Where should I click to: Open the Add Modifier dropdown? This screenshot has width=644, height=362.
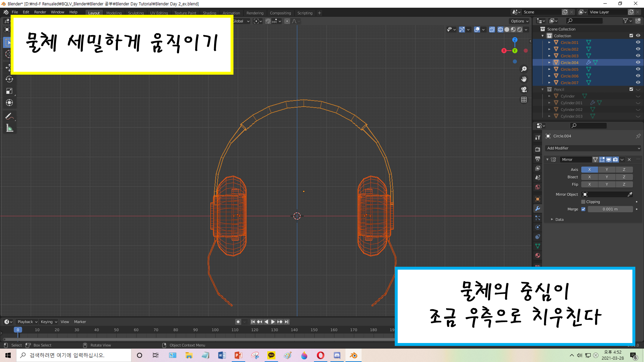[x=593, y=148]
